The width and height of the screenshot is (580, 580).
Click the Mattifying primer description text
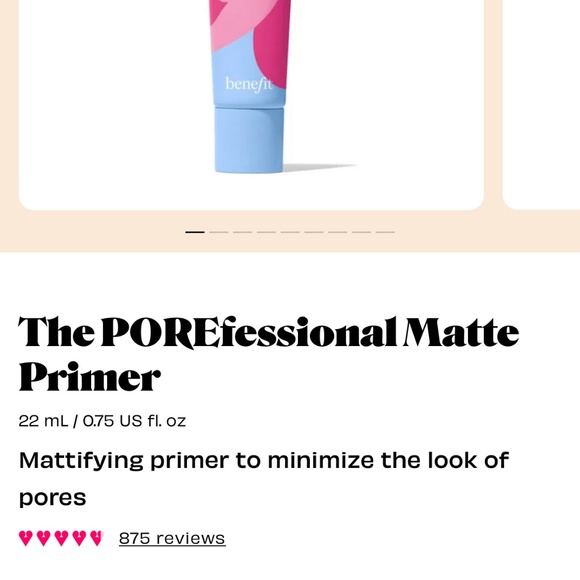pos(264,479)
